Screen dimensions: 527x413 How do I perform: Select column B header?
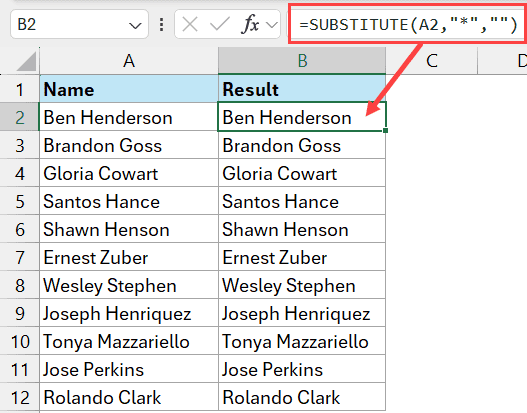point(302,61)
